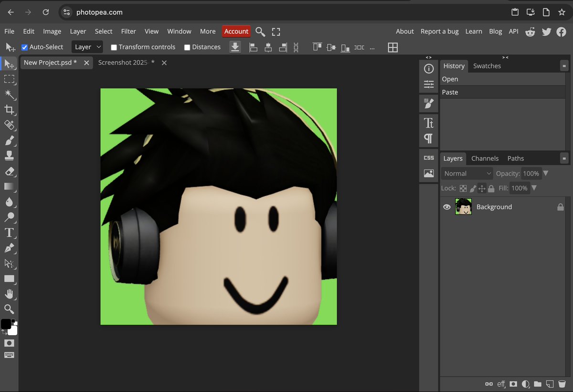
Task: Select the Clone Stamp tool
Action: tap(9, 156)
